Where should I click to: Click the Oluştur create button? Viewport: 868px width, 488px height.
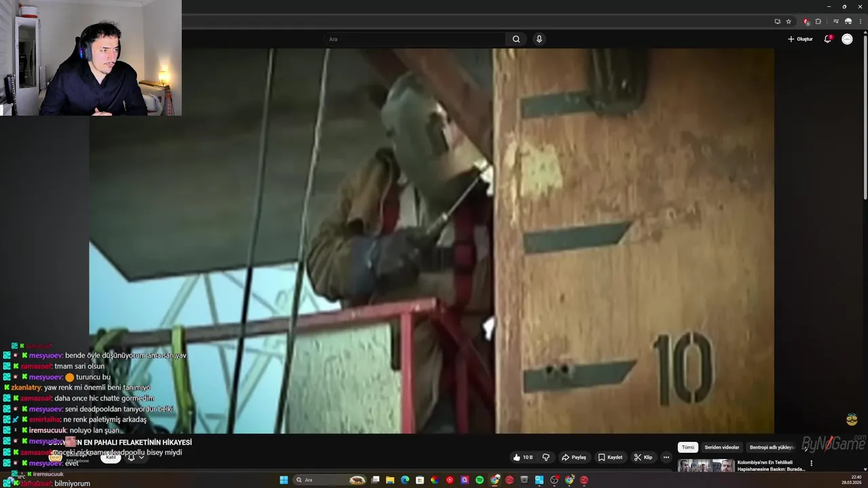tap(800, 39)
